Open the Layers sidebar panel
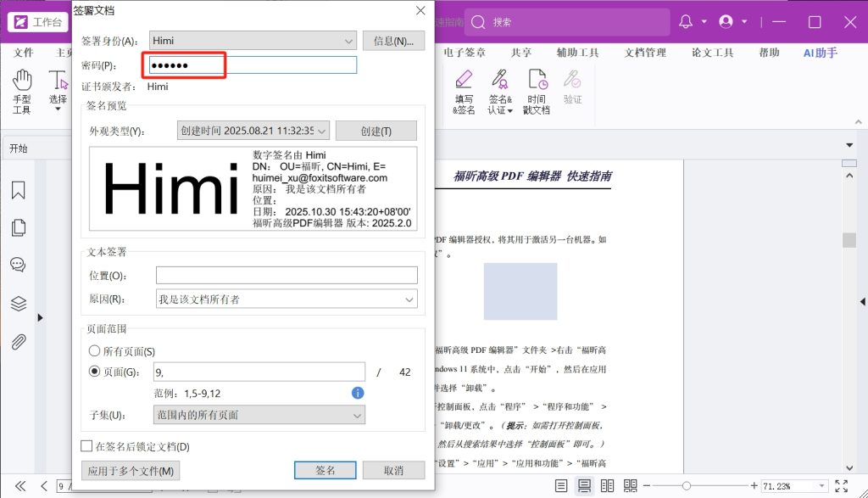This screenshot has width=868, height=498. 18,304
